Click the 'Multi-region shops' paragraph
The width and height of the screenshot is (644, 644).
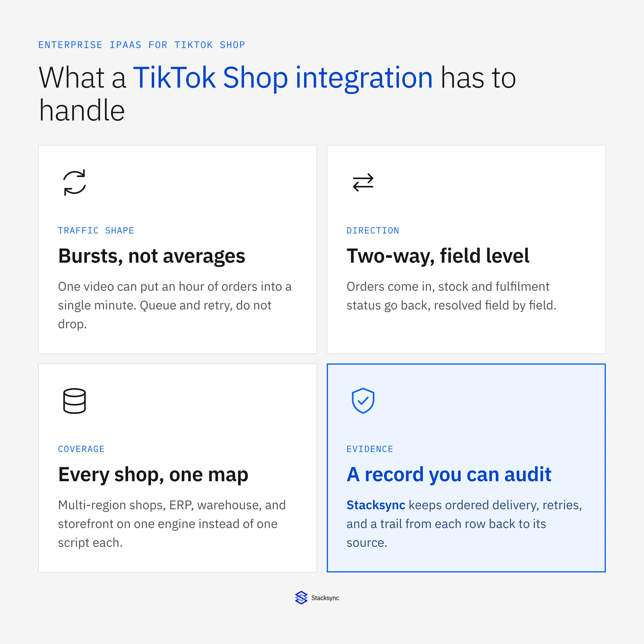click(172, 524)
